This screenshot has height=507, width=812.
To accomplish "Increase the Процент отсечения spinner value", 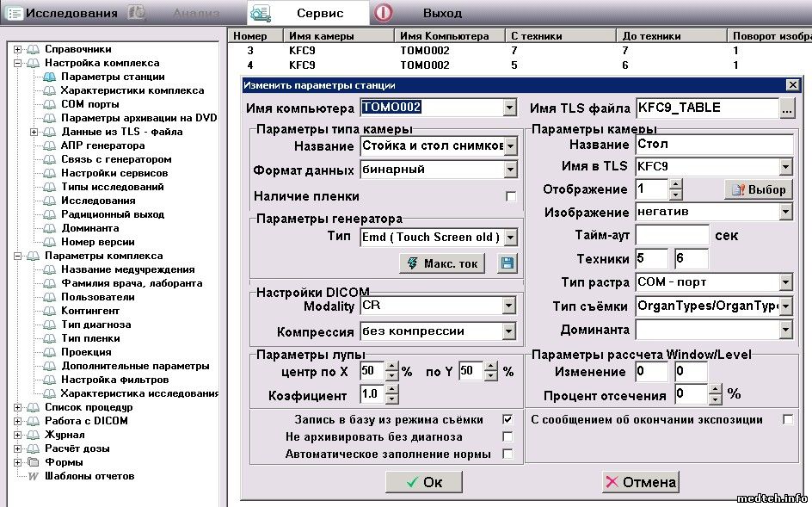I will [x=716, y=391].
